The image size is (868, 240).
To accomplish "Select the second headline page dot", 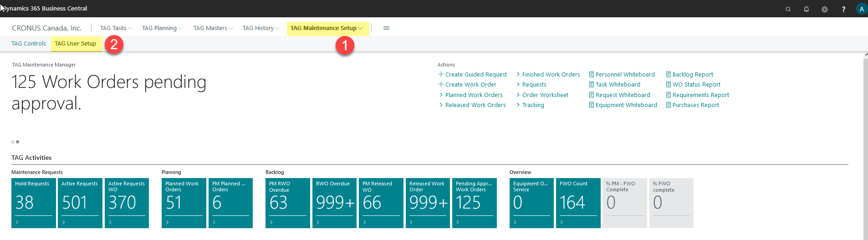I will click(18, 142).
